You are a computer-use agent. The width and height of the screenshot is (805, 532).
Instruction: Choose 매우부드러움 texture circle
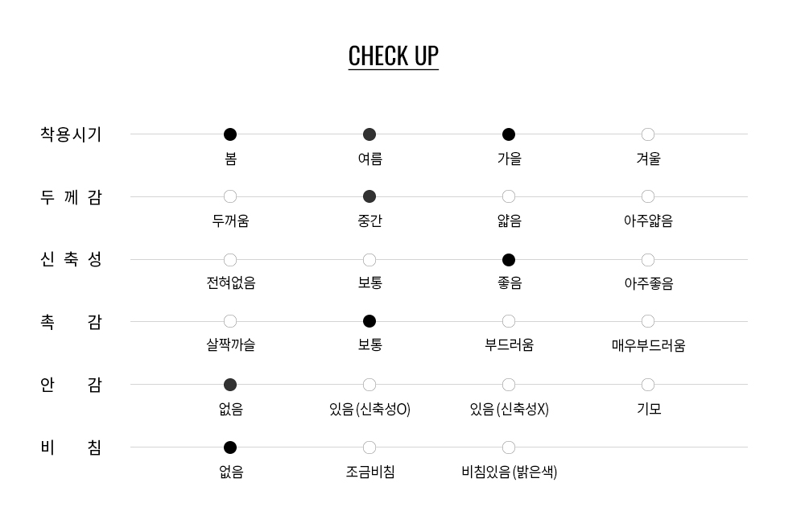648,321
